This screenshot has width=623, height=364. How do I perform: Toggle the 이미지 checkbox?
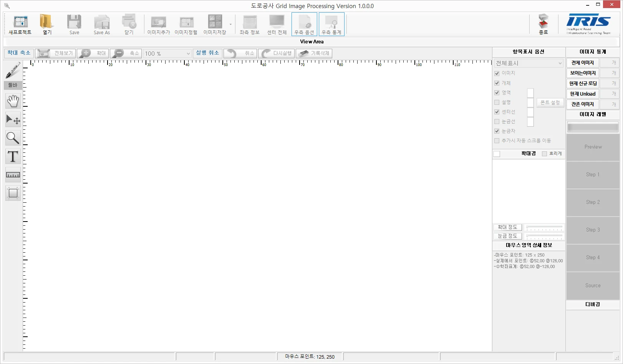coord(497,73)
